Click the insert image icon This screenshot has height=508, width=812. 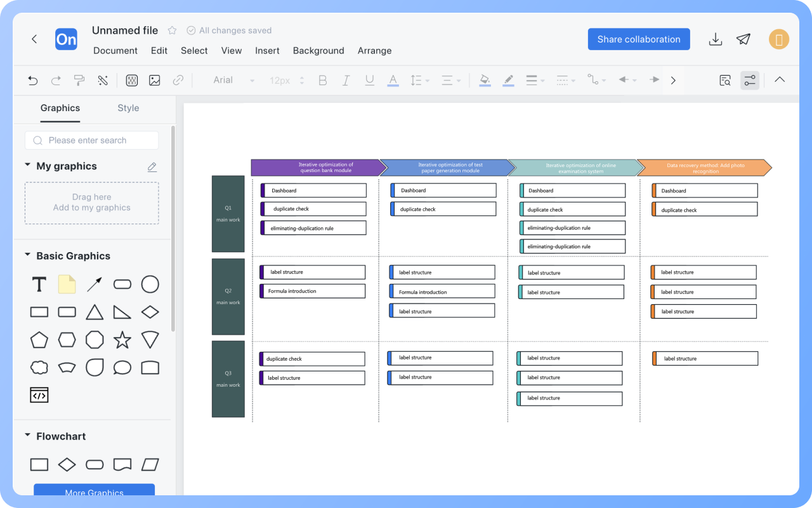[x=154, y=80]
